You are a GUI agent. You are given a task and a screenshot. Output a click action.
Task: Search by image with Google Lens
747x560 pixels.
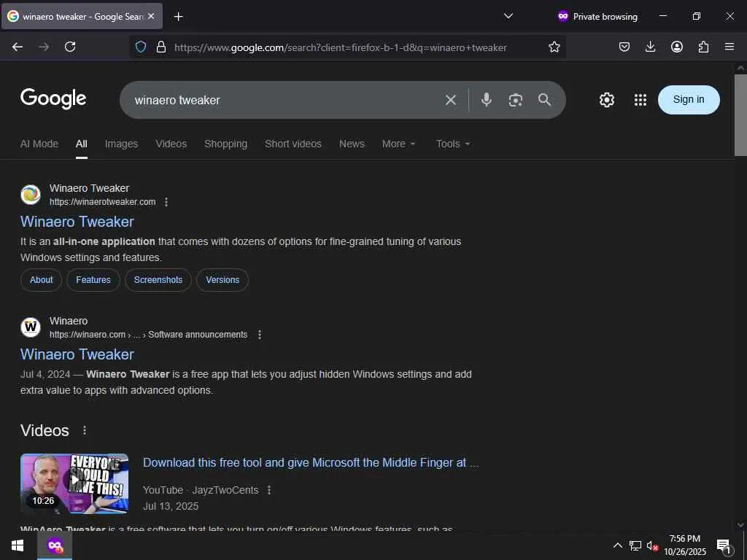pos(516,100)
